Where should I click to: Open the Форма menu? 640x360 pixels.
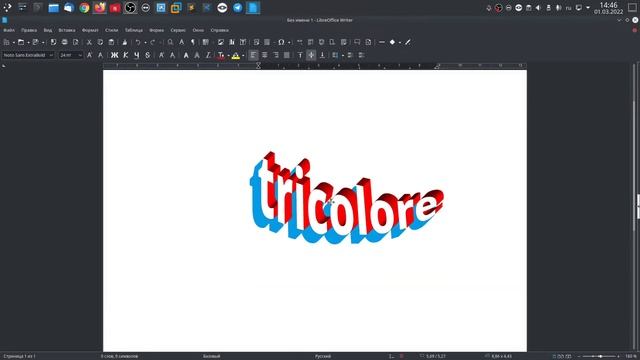157,30
